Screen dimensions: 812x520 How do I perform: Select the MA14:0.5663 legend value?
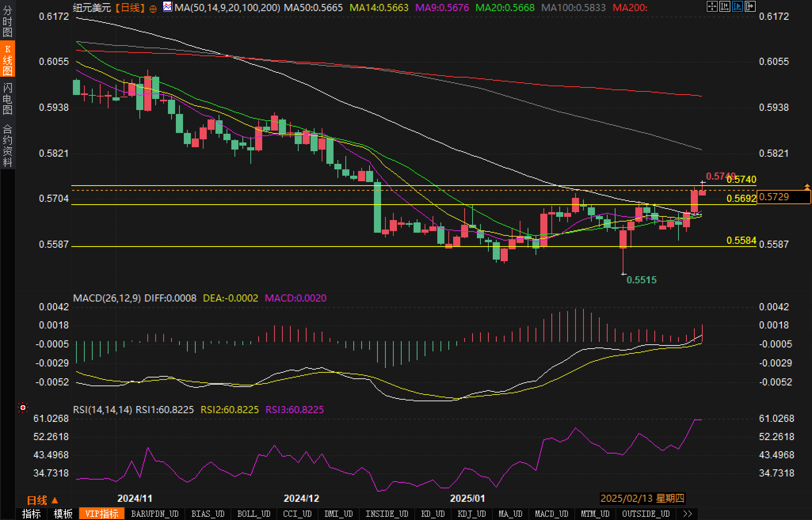[x=379, y=8]
